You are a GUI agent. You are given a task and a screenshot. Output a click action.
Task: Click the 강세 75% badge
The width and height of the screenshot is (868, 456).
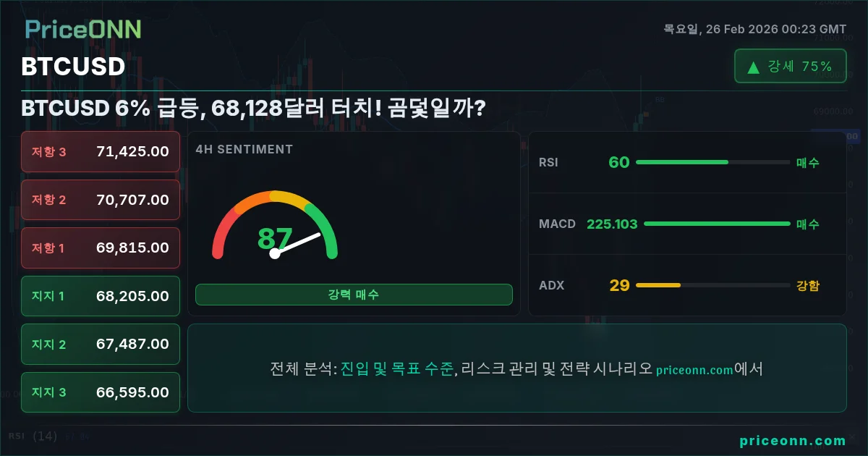pos(790,67)
